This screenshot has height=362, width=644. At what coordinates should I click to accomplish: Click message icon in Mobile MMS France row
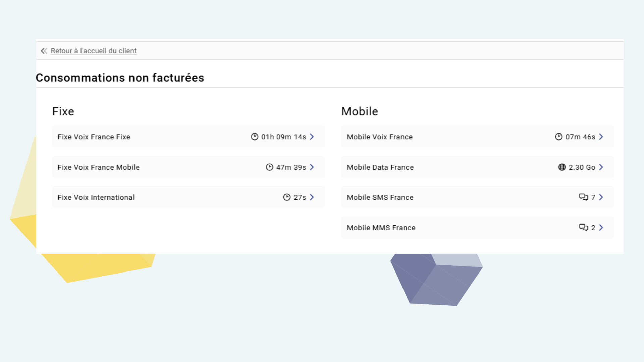click(584, 227)
